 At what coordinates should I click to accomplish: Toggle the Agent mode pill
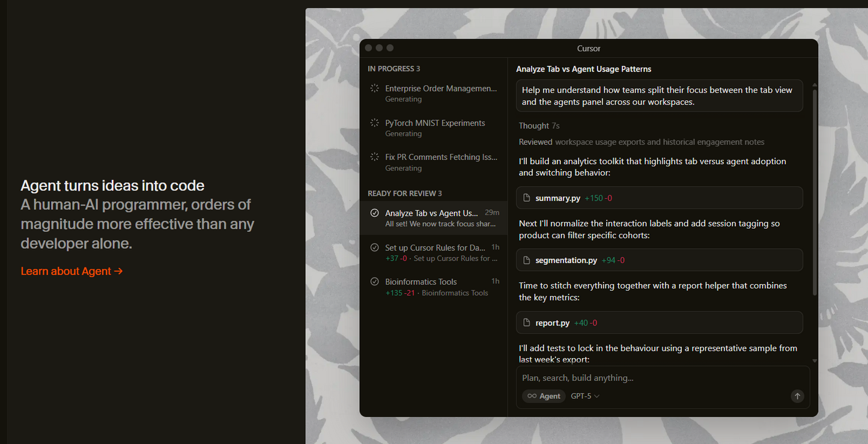pos(544,396)
